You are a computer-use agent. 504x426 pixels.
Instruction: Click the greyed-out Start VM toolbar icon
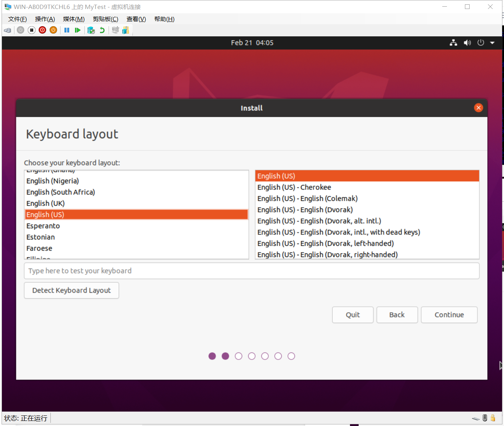21,30
